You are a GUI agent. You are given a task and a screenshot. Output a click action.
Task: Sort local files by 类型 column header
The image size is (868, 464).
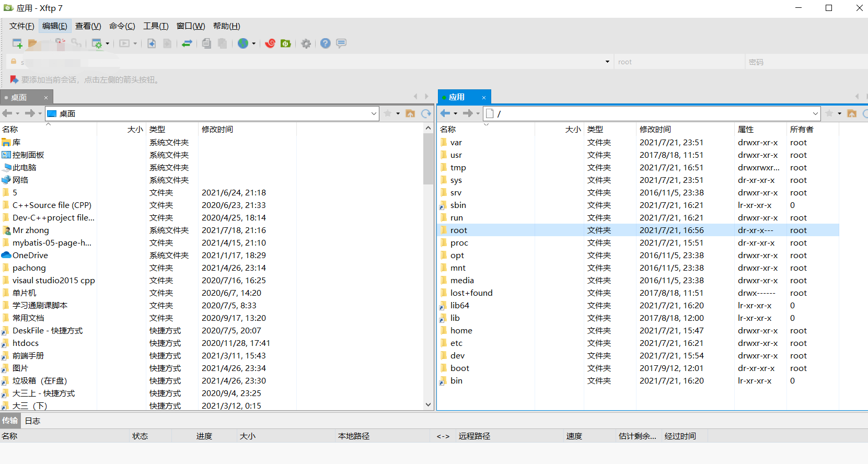click(x=172, y=129)
